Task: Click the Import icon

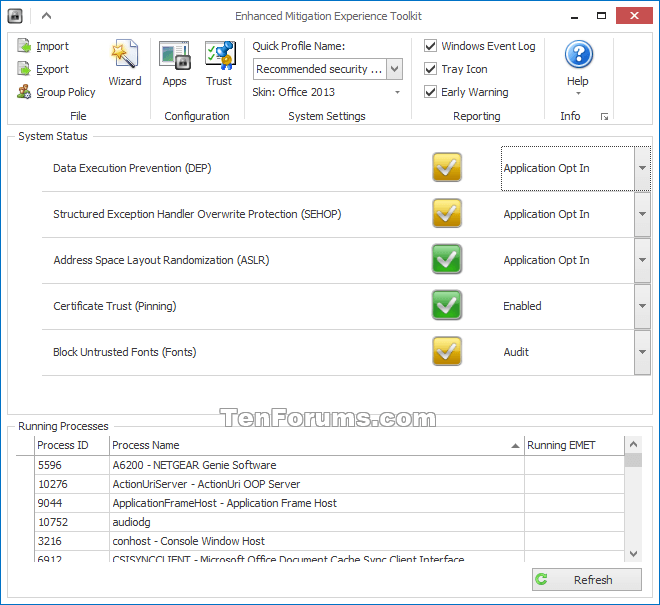Action: (x=24, y=45)
